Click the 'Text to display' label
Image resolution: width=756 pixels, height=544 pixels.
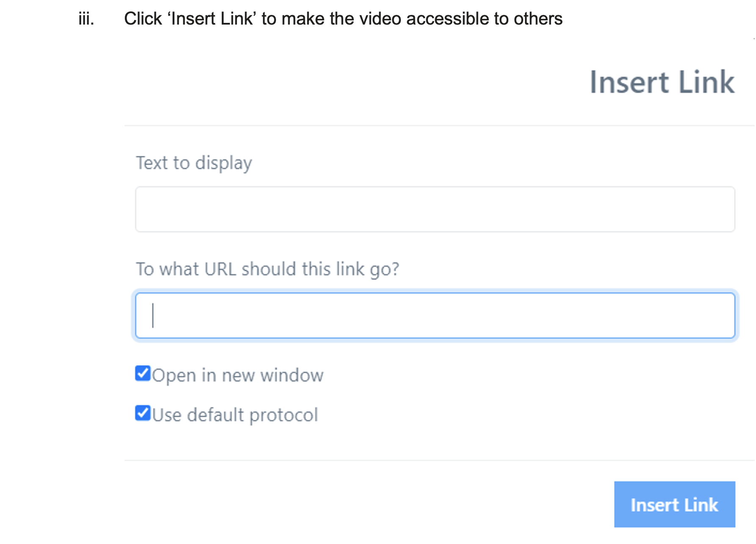coord(194,163)
